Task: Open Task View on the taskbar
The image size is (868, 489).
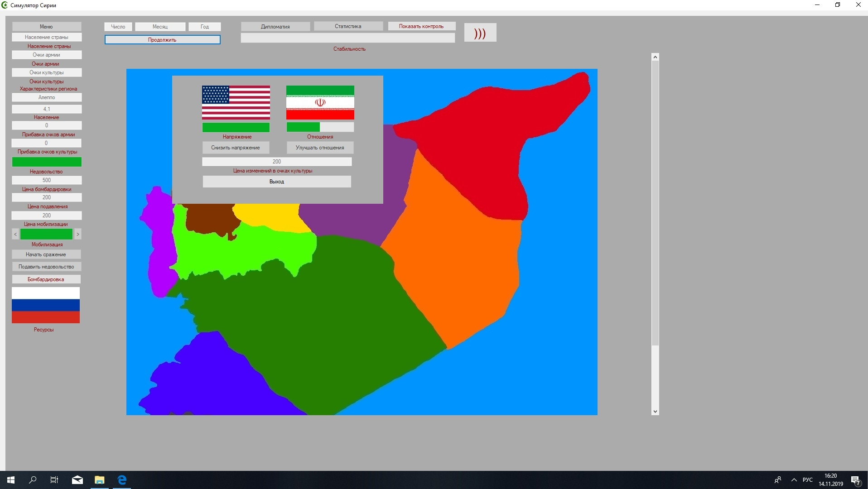Action: pyautogui.click(x=54, y=480)
